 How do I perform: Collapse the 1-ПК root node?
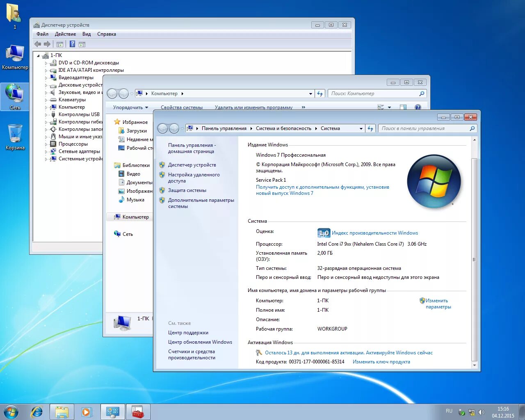click(x=39, y=56)
